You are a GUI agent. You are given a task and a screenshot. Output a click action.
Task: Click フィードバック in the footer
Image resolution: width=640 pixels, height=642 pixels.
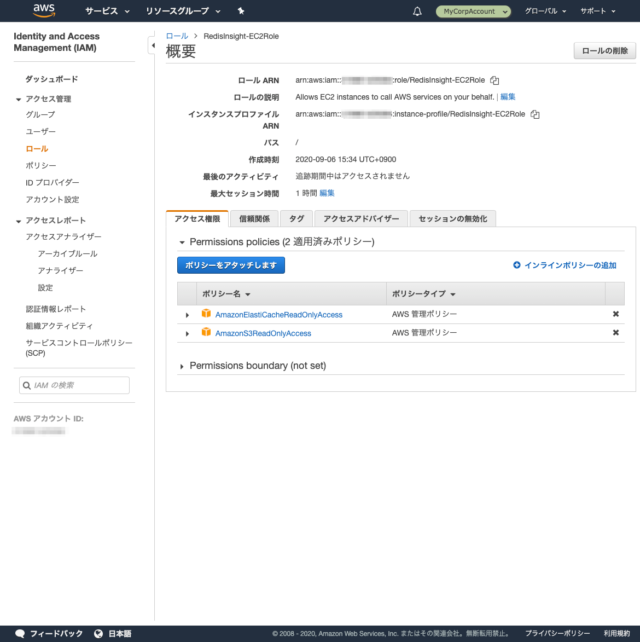point(56,633)
